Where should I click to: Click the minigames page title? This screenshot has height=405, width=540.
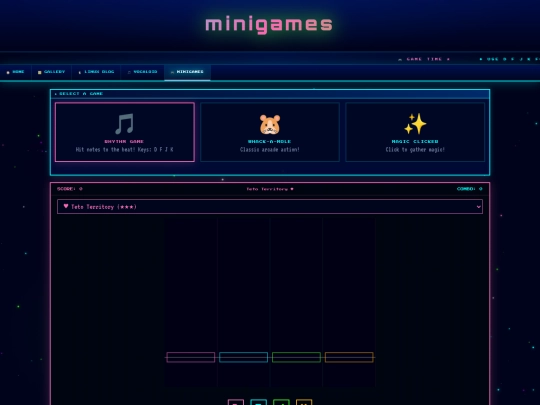(269, 25)
